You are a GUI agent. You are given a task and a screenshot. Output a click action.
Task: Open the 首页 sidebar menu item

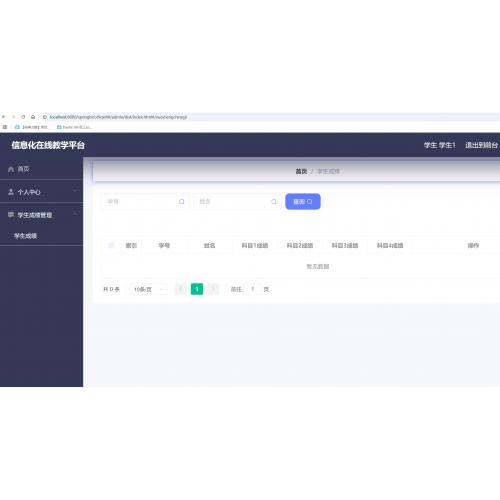[x=41, y=169]
